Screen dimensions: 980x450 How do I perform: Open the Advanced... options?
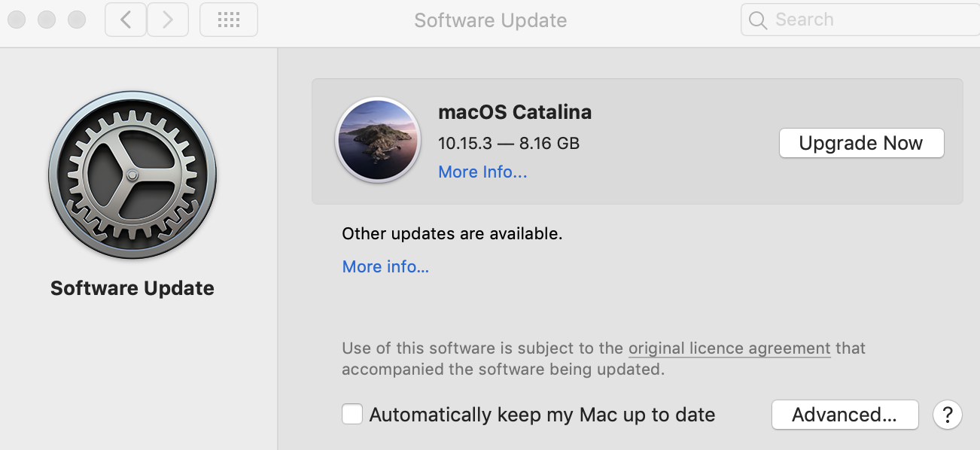pyautogui.click(x=845, y=415)
